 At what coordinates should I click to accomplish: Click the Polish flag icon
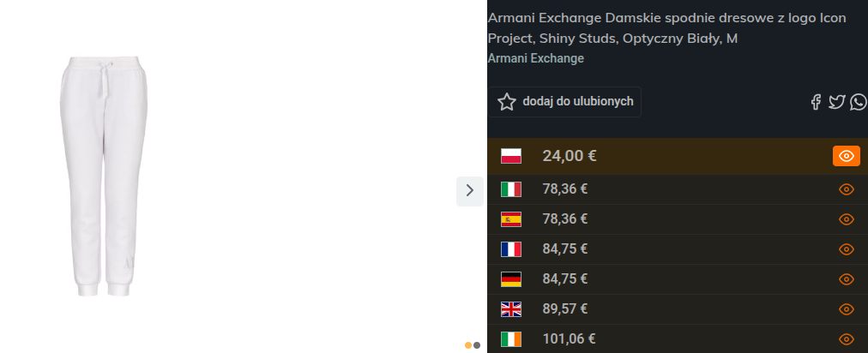511,156
